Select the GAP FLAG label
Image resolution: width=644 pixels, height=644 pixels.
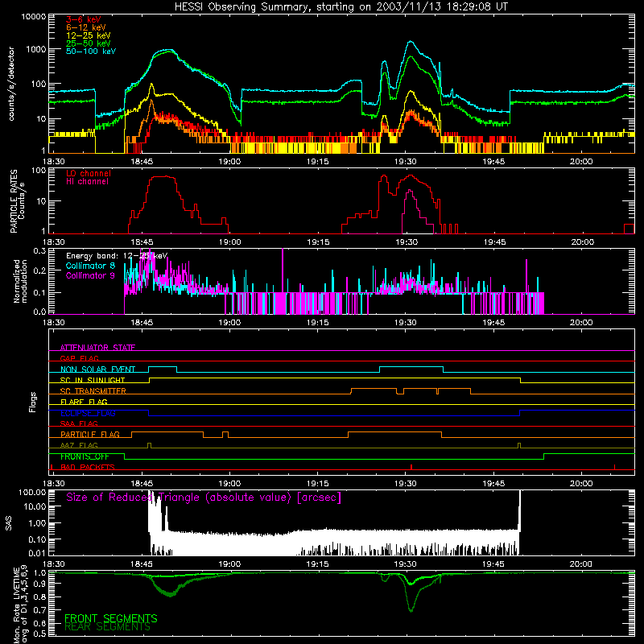coord(79,358)
